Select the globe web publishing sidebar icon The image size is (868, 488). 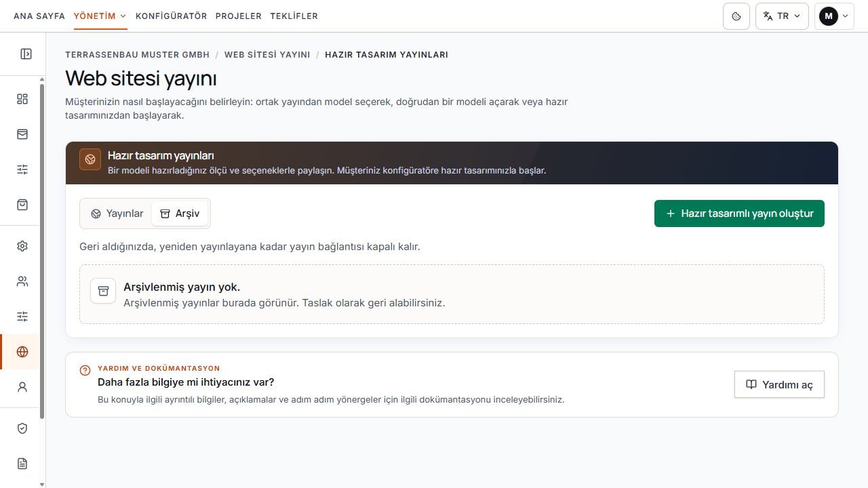(22, 352)
